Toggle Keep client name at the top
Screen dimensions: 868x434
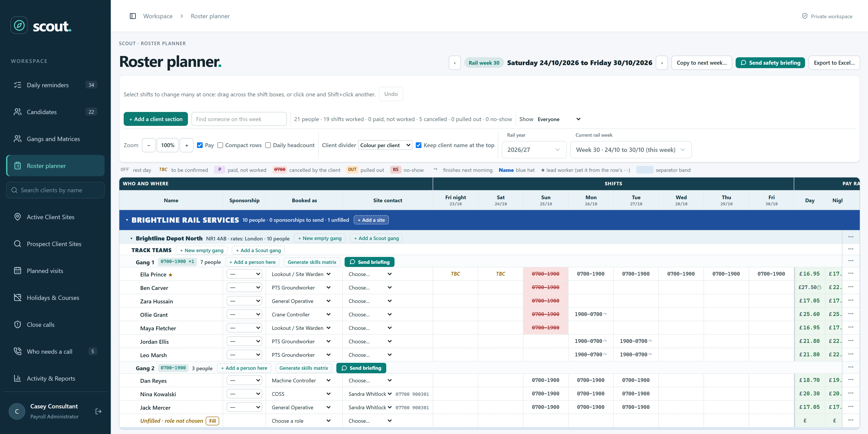[419, 145]
